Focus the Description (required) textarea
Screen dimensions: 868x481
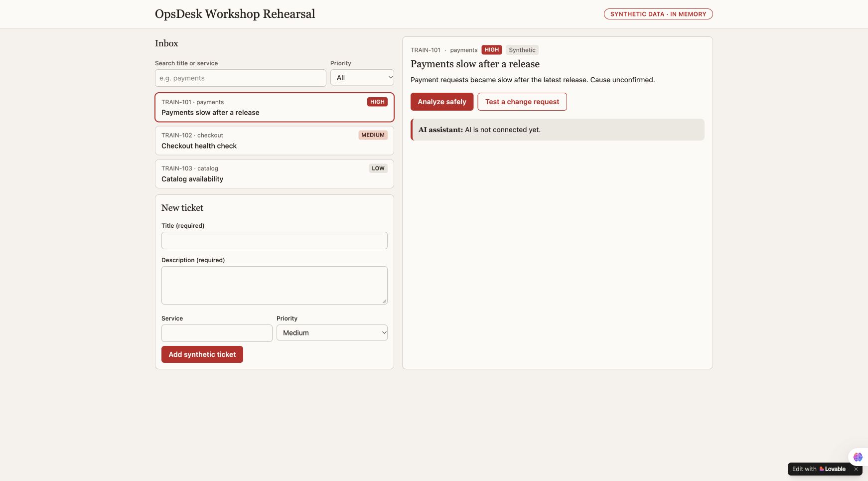click(x=275, y=286)
